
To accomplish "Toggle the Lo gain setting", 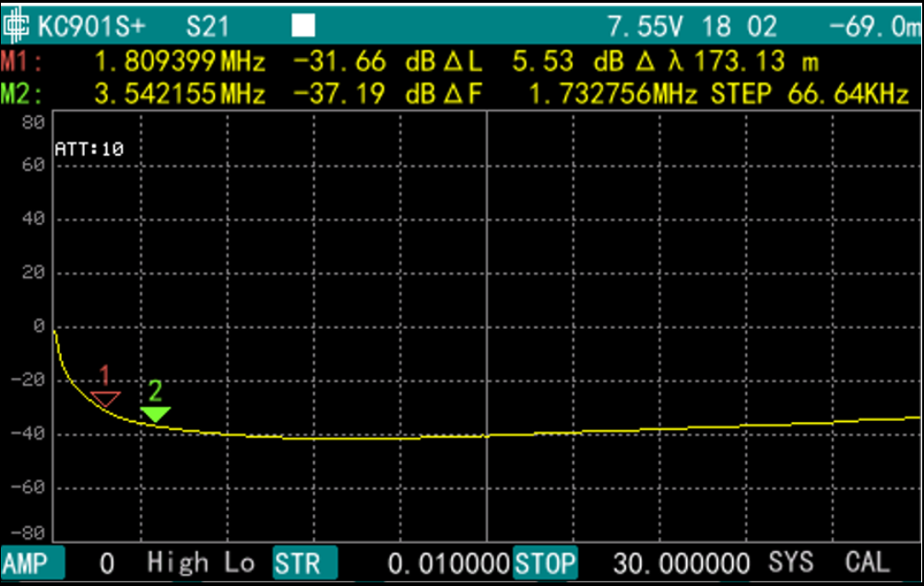I will coord(238,562).
